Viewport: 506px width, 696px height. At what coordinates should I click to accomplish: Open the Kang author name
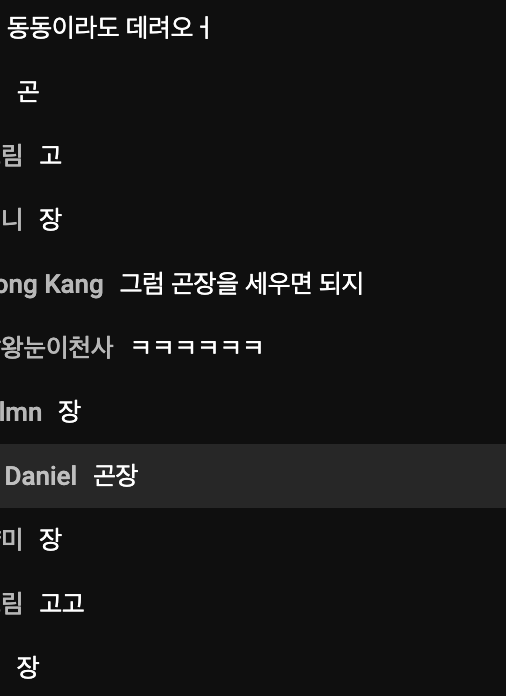coord(51,284)
